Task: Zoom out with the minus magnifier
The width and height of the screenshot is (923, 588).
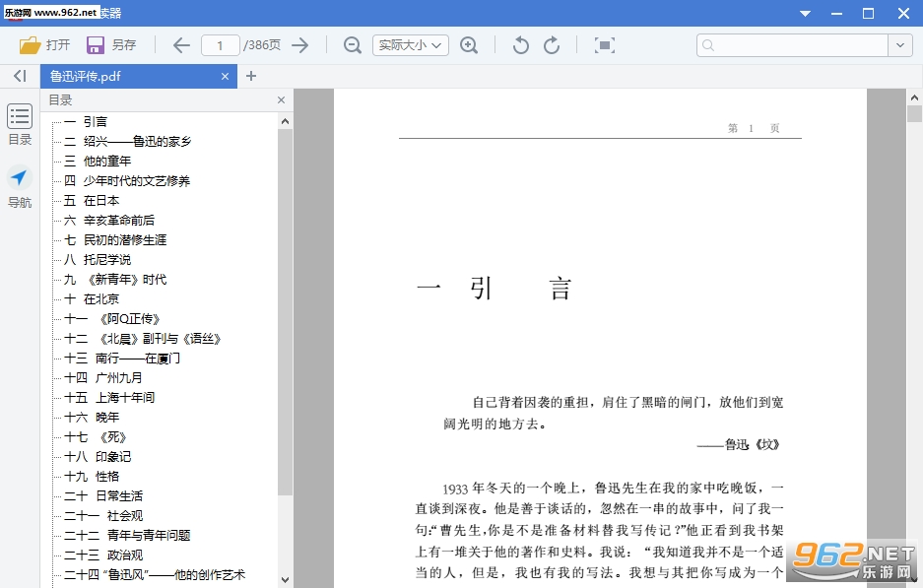Action: [352, 45]
